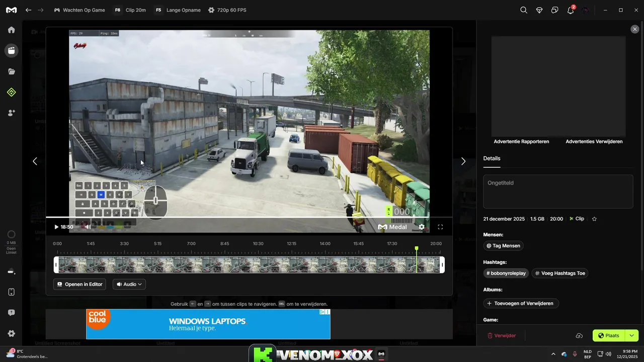Click the Wachten Op Game status
The height and width of the screenshot is (362, 644).
[79, 10]
